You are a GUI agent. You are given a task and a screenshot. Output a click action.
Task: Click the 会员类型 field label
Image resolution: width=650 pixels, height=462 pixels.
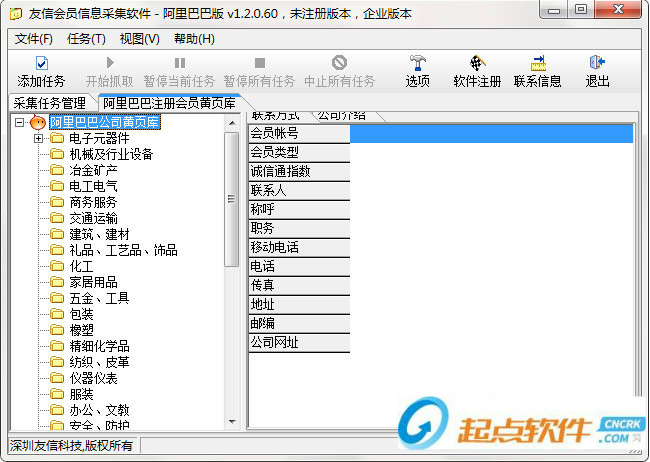click(x=299, y=153)
